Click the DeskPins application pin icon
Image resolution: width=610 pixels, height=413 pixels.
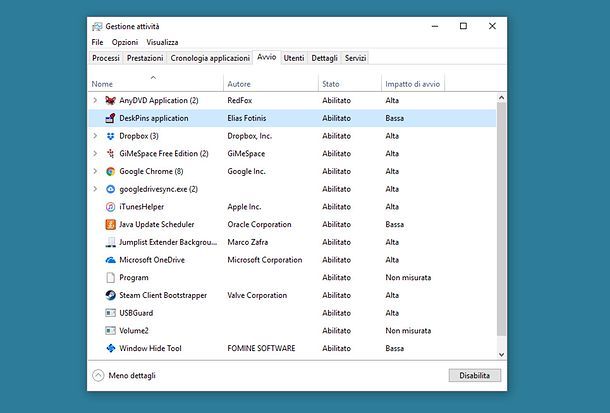tap(110, 118)
